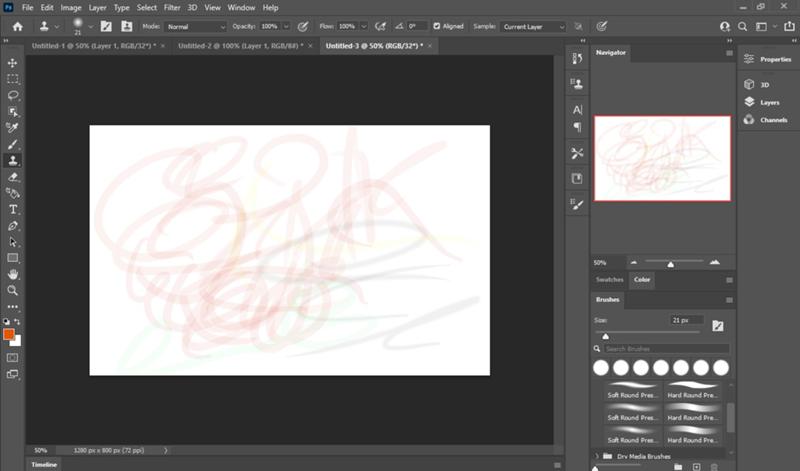Image resolution: width=800 pixels, height=471 pixels.
Task: Change the screen mode
Action: click(13, 374)
